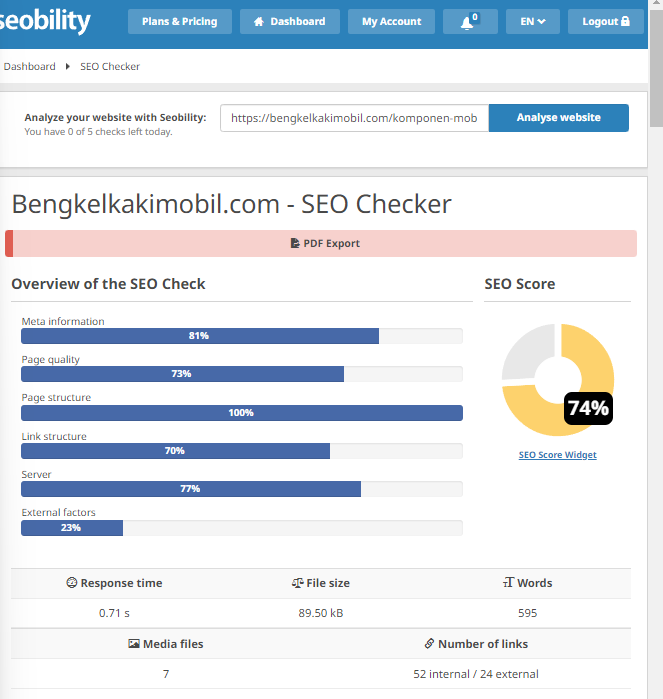This screenshot has height=699, width=663.
Task: Click the lock icon on Logout
Action: [x=625, y=21]
